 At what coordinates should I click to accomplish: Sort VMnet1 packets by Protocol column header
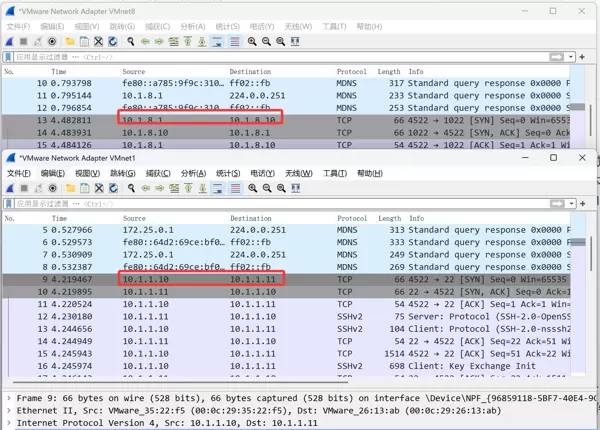[x=351, y=218]
